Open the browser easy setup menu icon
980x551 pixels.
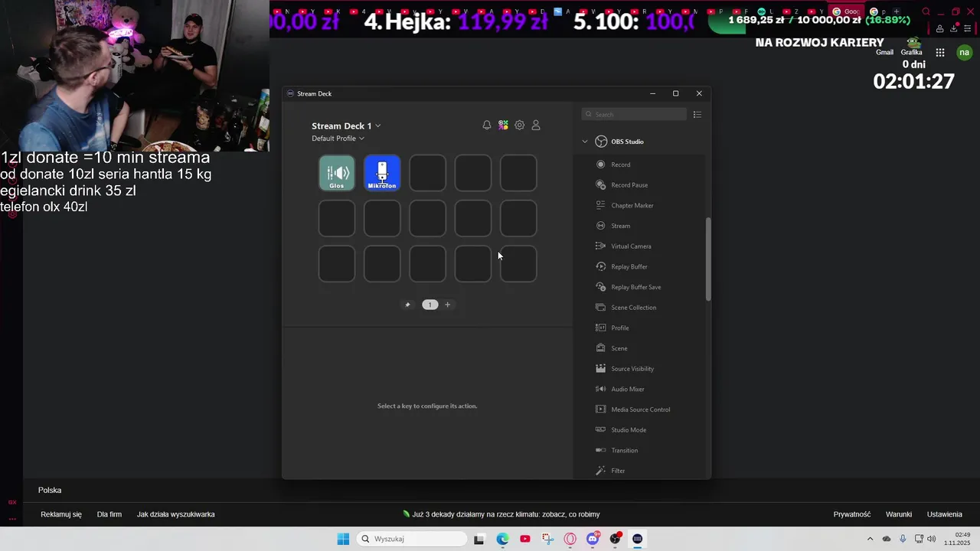(x=968, y=28)
